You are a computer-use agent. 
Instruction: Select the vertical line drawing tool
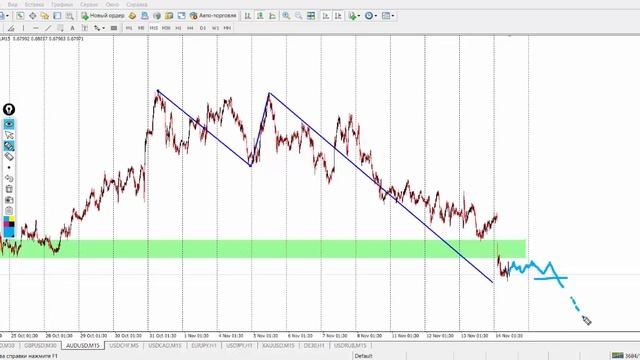[23, 28]
